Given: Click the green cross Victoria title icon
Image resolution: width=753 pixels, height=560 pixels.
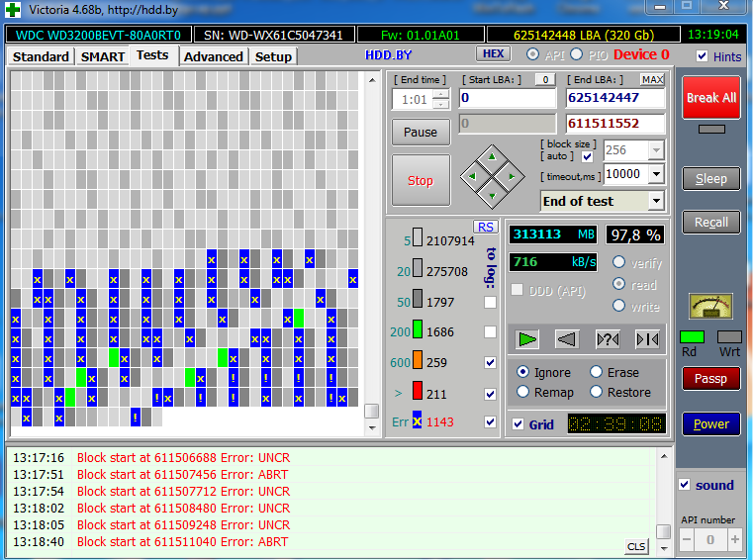Looking at the screenshot, I should tap(13, 9).
